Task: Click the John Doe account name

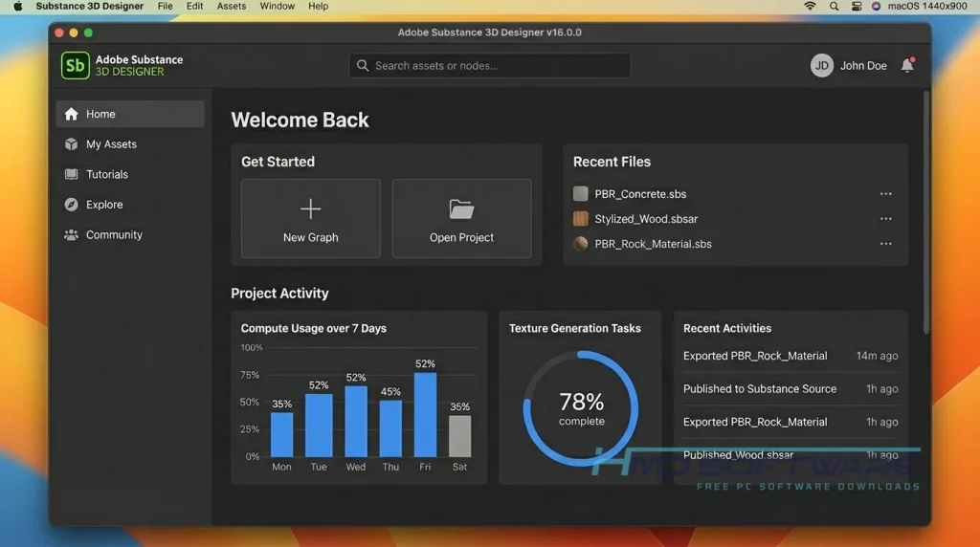Action: click(863, 66)
